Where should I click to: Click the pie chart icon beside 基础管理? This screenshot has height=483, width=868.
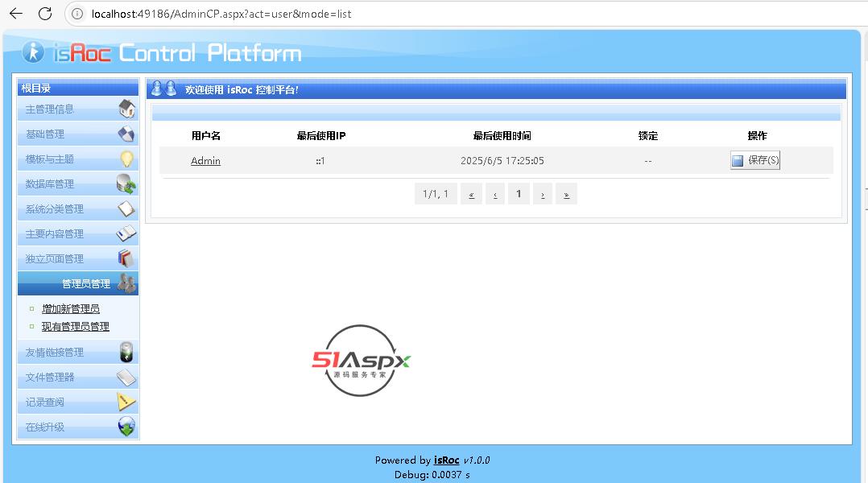pyautogui.click(x=126, y=134)
